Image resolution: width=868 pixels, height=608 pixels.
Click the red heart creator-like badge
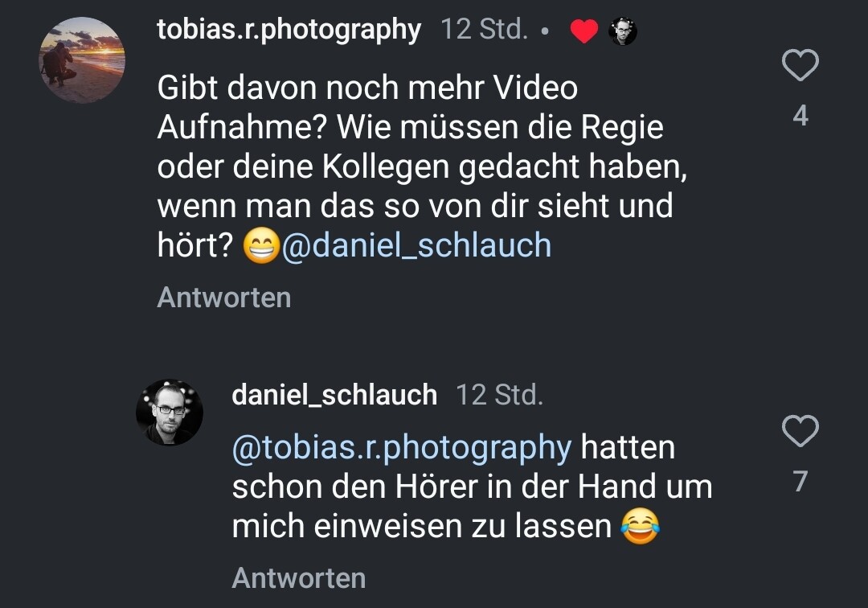click(584, 31)
